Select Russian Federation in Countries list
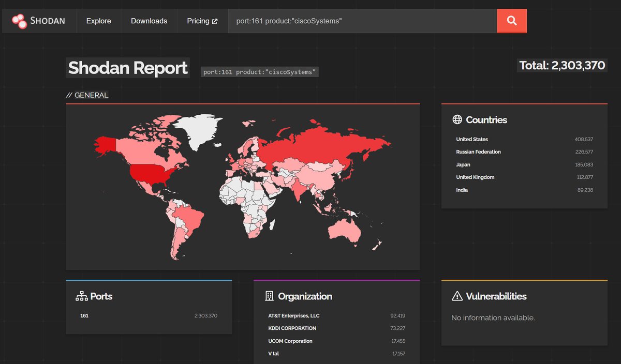621x364 pixels. click(x=478, y=152)
